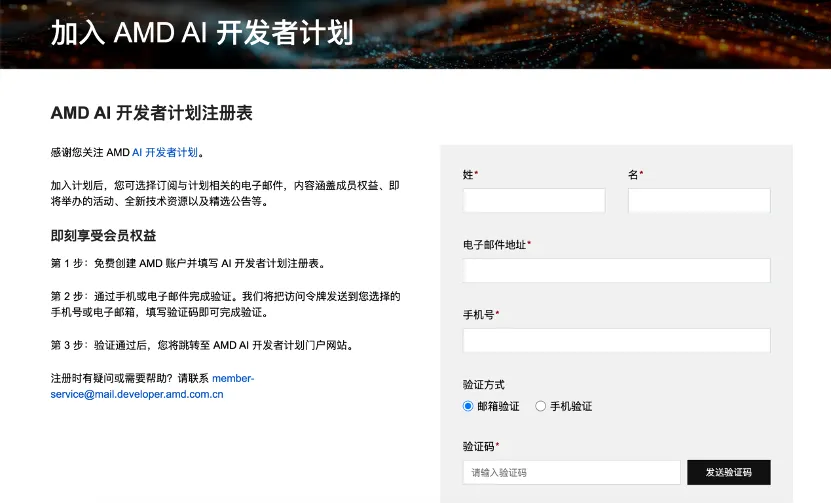The image size is (832, 504).
Task: Click the banner title 加入 AMD AI 开发者计划
Action: pyautogui.click(x=202, y=32)
